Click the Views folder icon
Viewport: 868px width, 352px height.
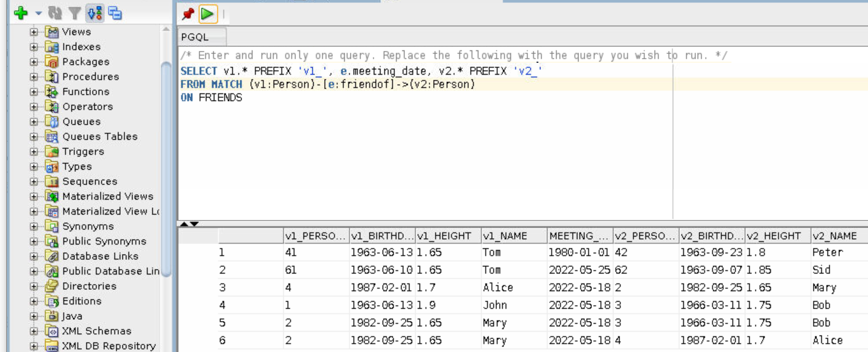52,32
